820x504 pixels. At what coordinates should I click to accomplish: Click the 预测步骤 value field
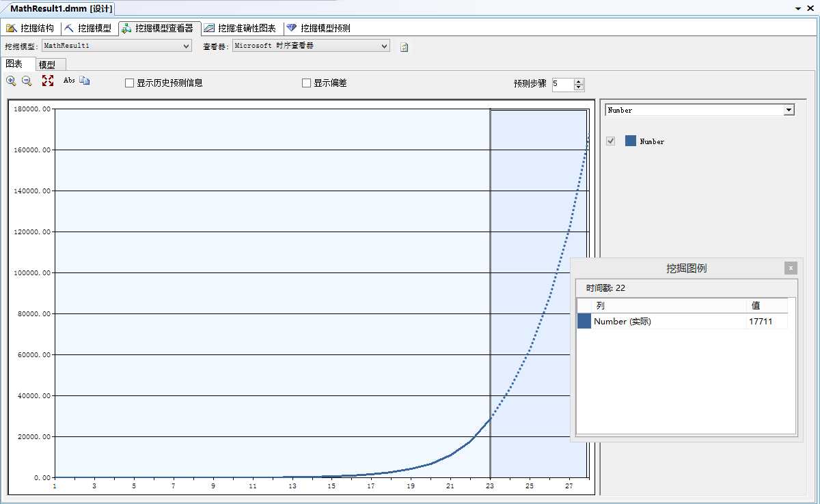pyautogui.click(x=562, y=84)
